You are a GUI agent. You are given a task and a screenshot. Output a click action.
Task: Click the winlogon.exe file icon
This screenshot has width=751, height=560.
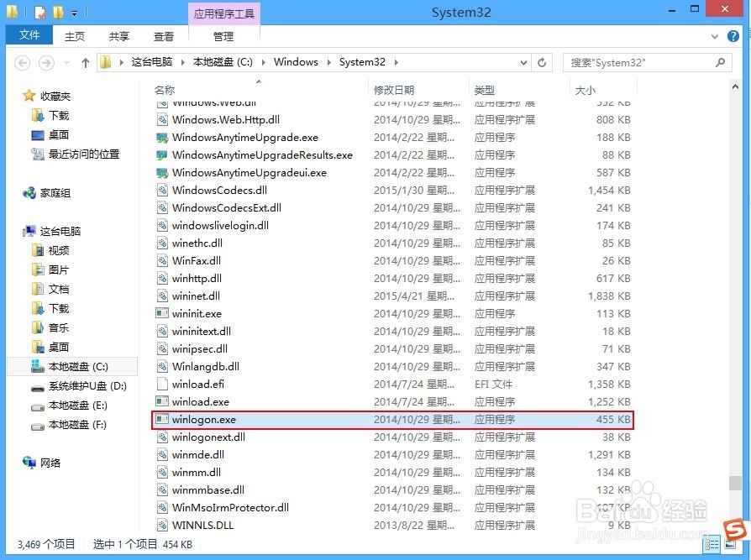tap(162, 420)
